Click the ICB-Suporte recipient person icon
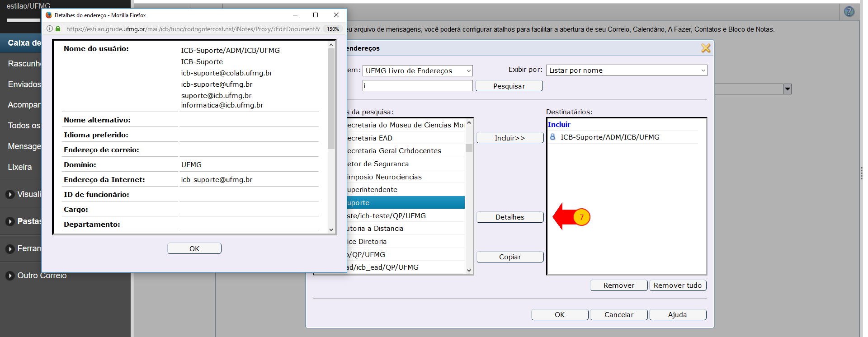Image resolution: width=868 pixels, height=337 pixels. (552, 137)
